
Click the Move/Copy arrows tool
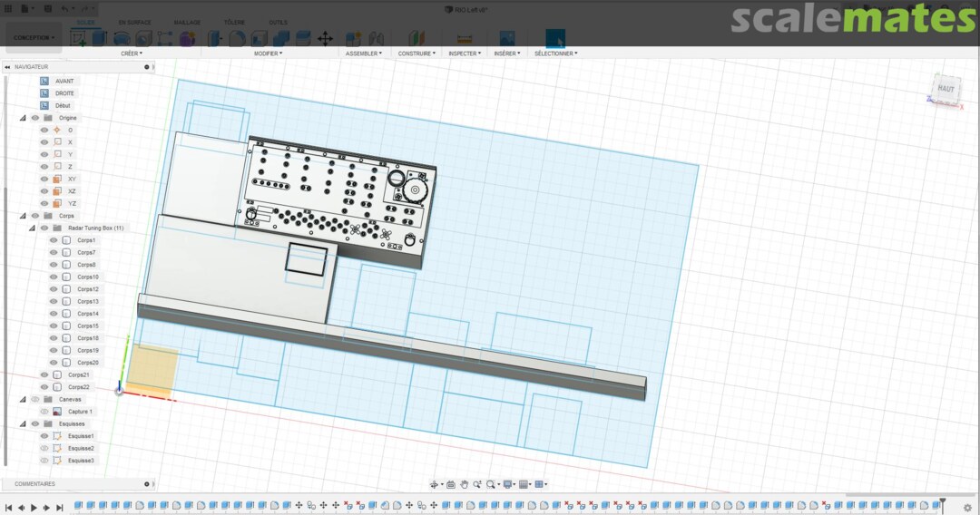click(325, 38)
